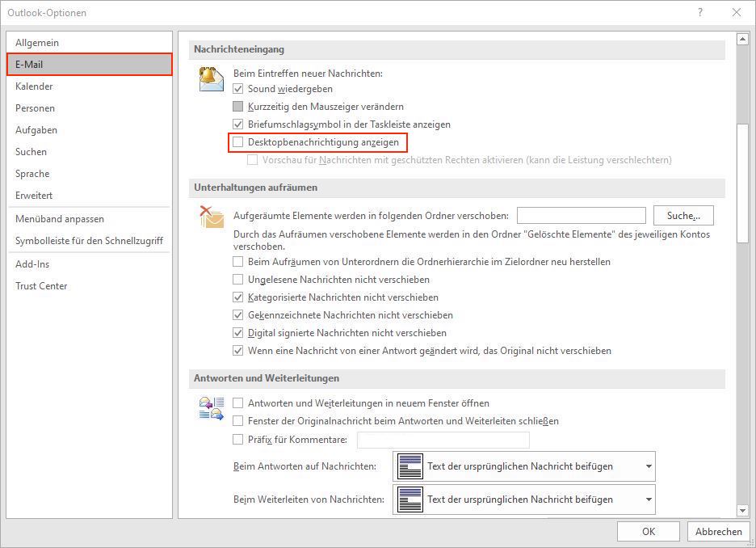The width and height of the screenshot is (756, 548).
Task: Click reply format preview icon beside 'Beim Antworten'
Action: pos(409,466)
